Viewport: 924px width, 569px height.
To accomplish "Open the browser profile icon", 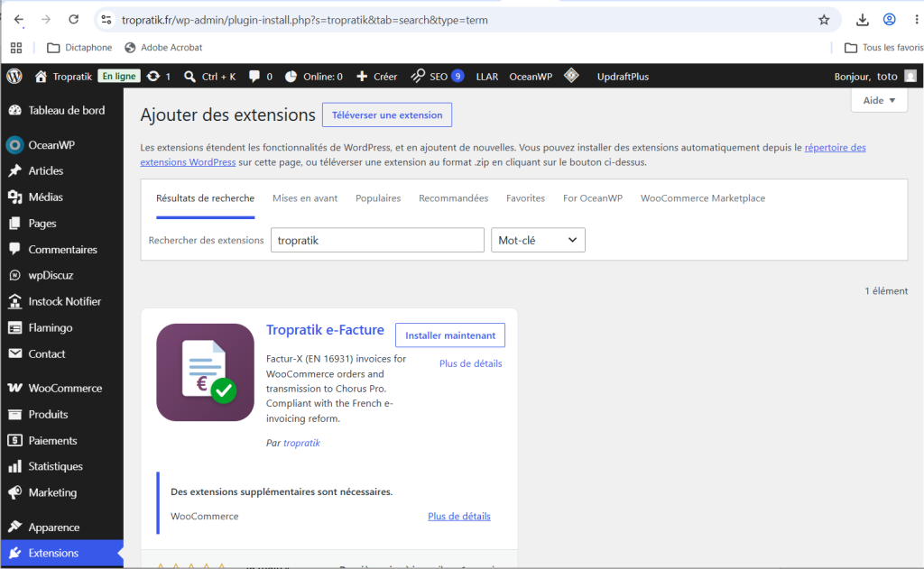I will point(889,20).
